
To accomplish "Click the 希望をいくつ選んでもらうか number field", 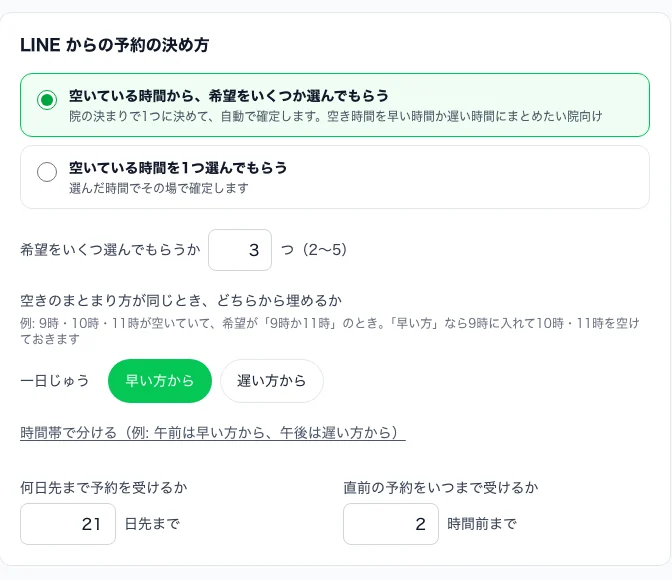I will (x=240, y=250).
